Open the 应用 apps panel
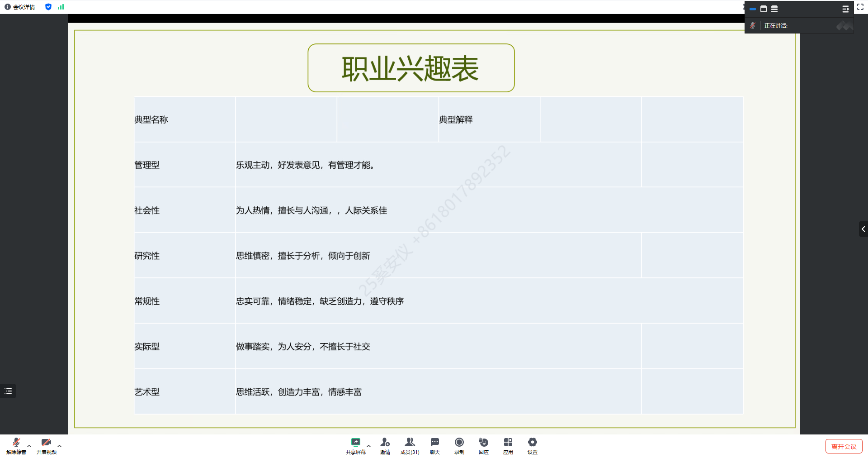Image resolution: width=868 pixels, height=458 pixels. pyautogui.click(x=508, y=445)
